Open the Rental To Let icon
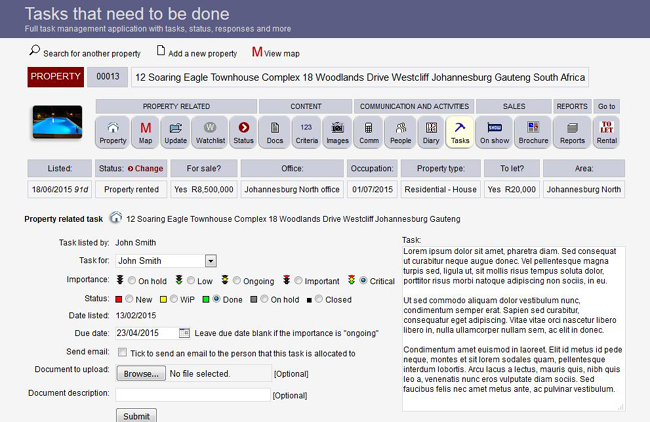650x422 pixels. [x=606, y=132]
